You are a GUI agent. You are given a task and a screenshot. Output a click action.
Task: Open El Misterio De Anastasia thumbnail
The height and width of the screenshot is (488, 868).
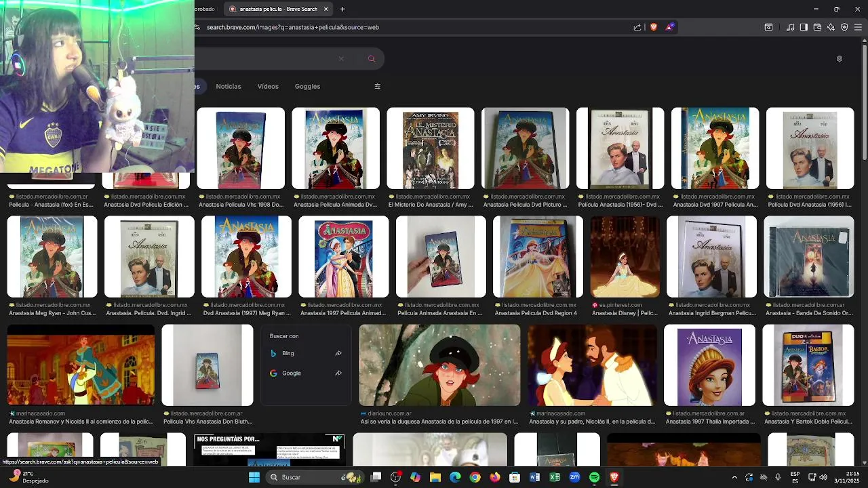[431, 148]
